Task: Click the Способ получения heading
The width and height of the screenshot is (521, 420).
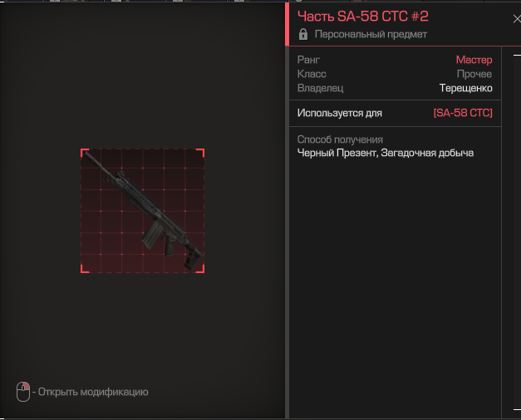Action: (x=340, y=139)
